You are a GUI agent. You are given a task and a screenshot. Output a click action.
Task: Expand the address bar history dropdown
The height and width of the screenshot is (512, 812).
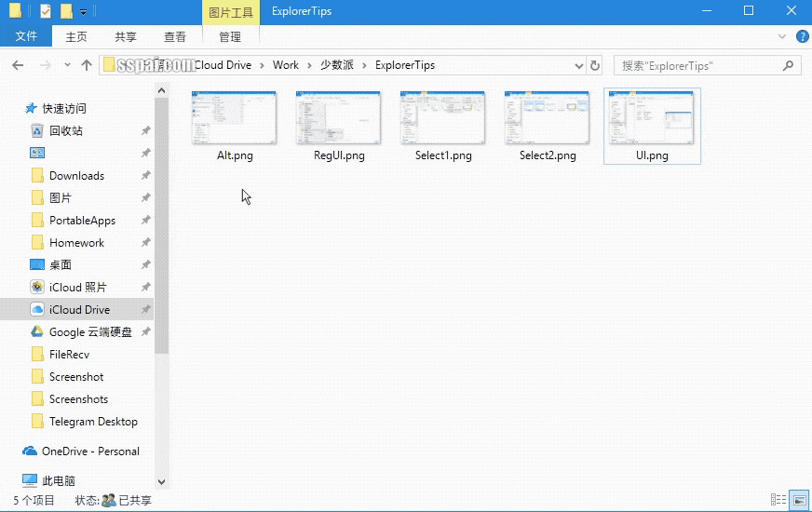coord(579,66)
